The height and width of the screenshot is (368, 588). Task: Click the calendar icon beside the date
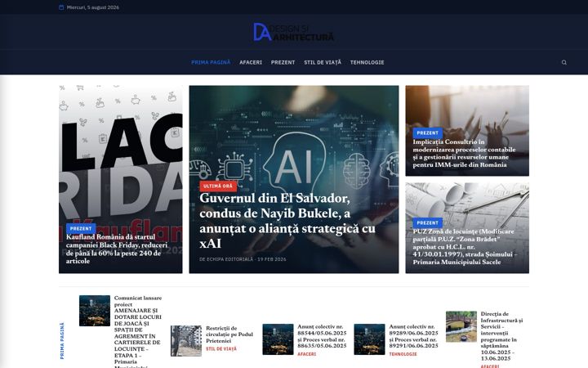(x=61, y=7)
